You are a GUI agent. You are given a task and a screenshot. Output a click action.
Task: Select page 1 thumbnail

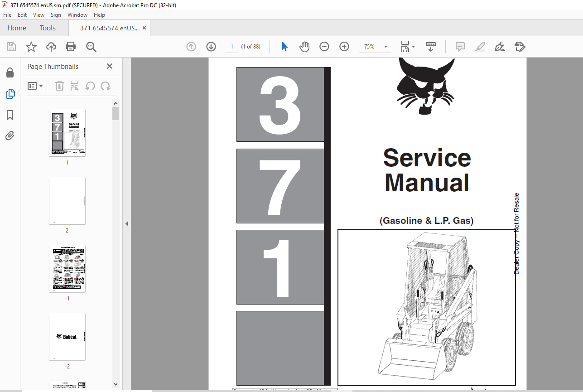(67, 133)
